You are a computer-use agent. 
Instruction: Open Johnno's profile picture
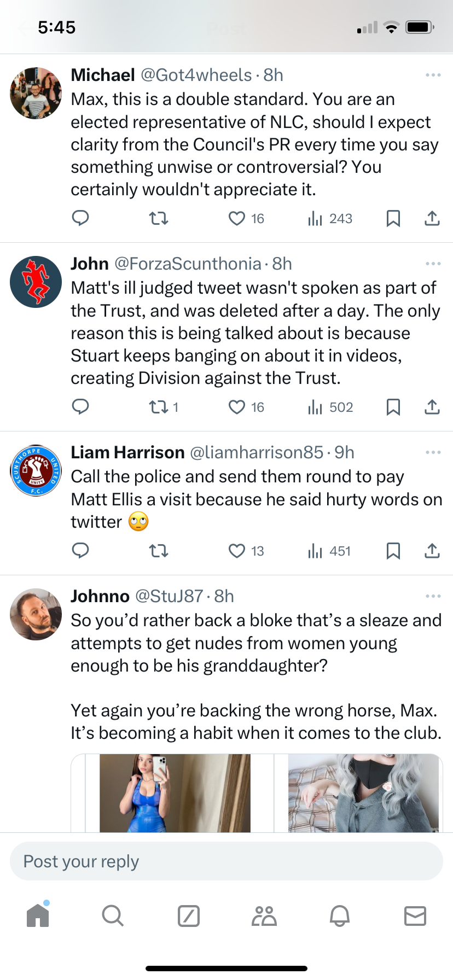point(36,614)
